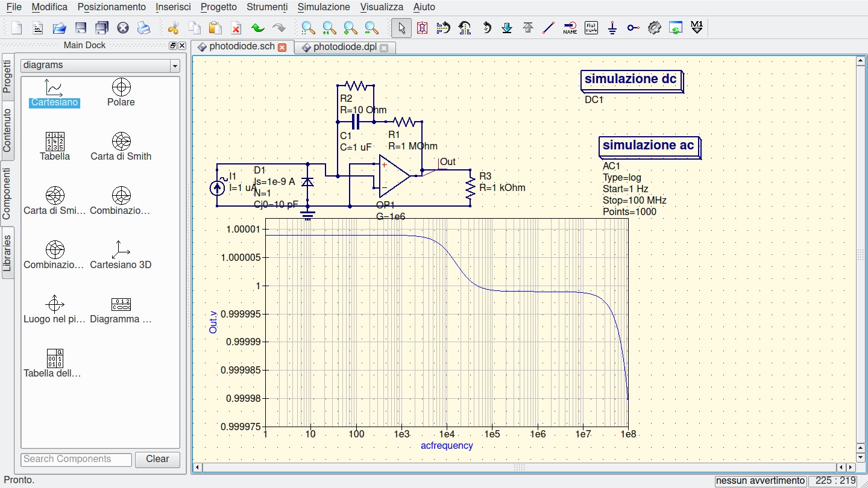Insert a ground symbol from toolbar
Viewport: 868px width, 488px height.
click(x=612, y=28)
